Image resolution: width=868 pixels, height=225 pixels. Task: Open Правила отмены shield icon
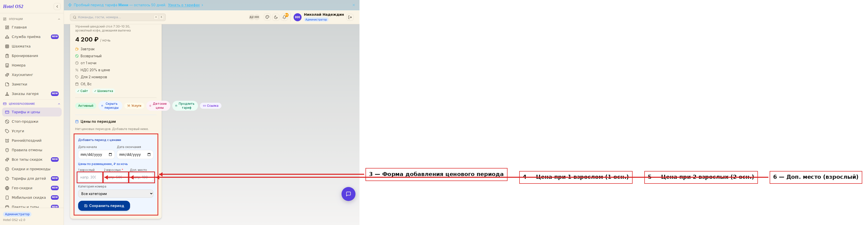pos(7,150)
